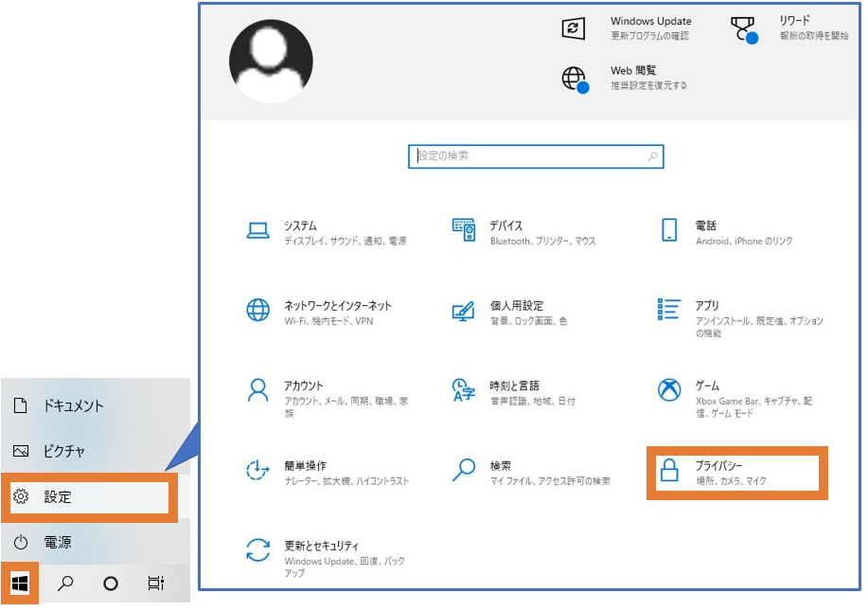Select the Ease of Access (簡単操作) icon

[x=257, y=471]
